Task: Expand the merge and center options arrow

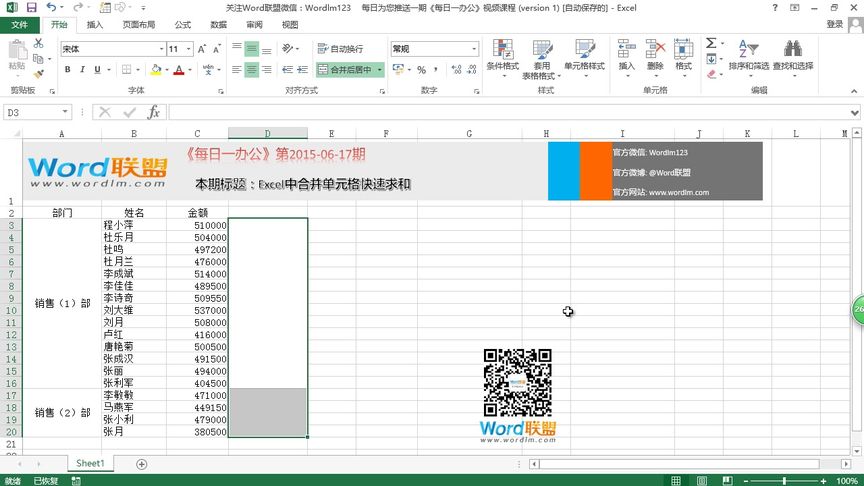Action: [380, 69]
